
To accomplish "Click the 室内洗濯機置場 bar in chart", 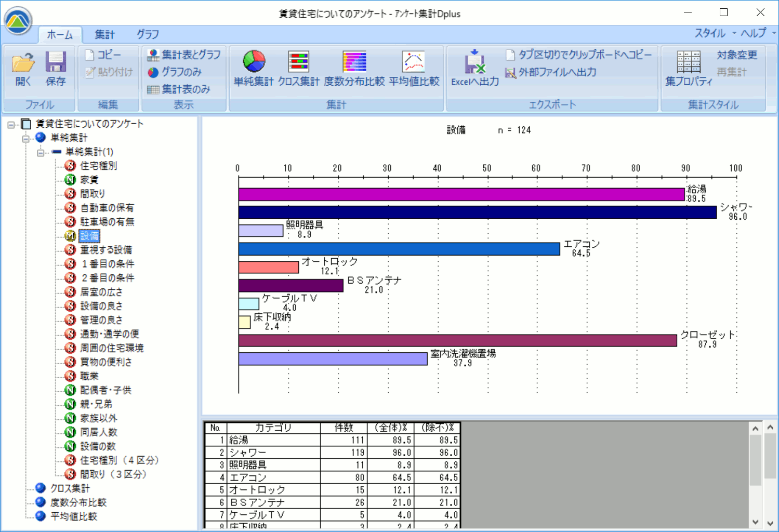I will [333, 359].
